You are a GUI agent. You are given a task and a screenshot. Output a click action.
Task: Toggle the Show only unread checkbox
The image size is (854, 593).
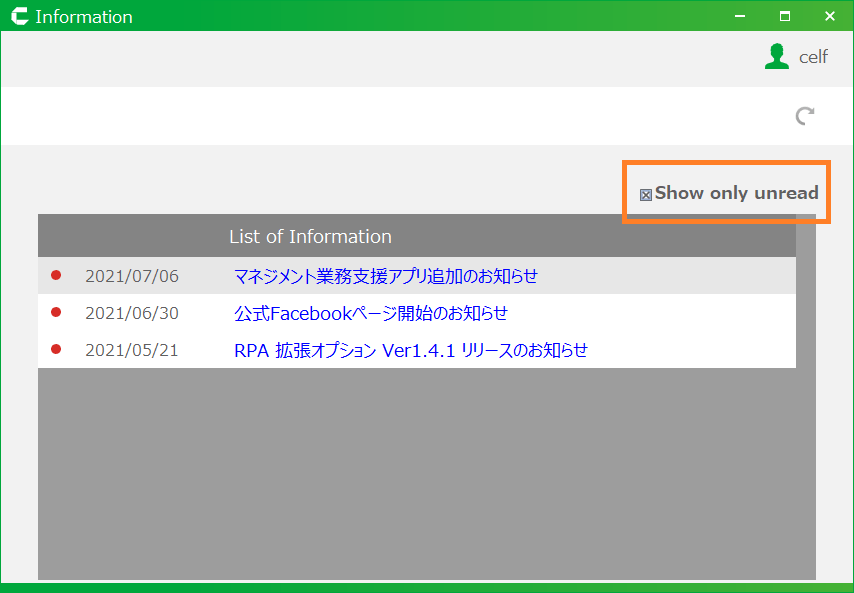pyautogui.click(x=645, y=195)
